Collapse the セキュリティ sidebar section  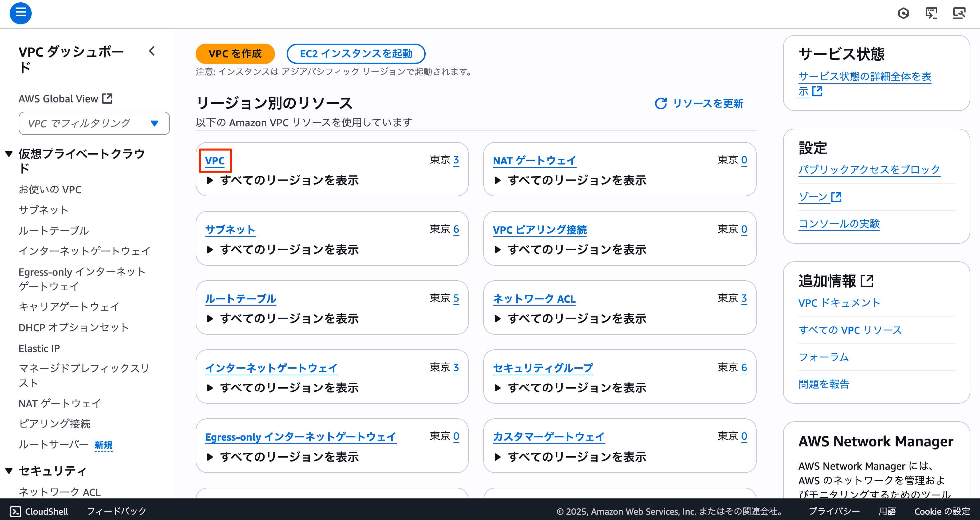coord(9,471)
